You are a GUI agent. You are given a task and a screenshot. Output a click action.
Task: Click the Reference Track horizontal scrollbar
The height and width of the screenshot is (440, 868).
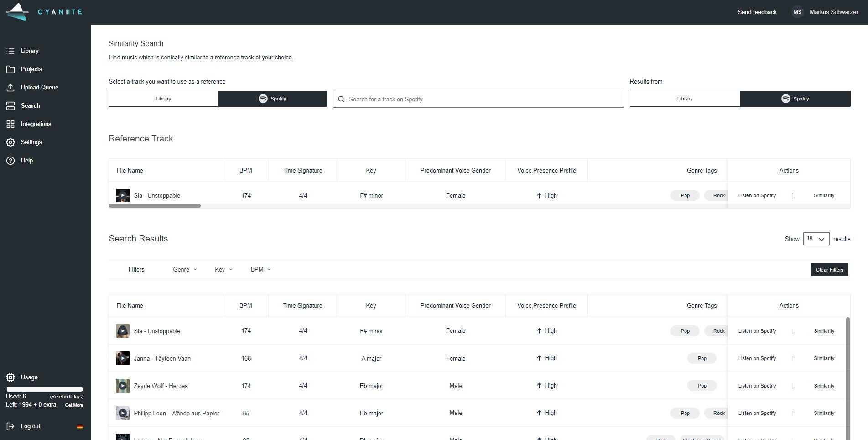click(155, 206)
